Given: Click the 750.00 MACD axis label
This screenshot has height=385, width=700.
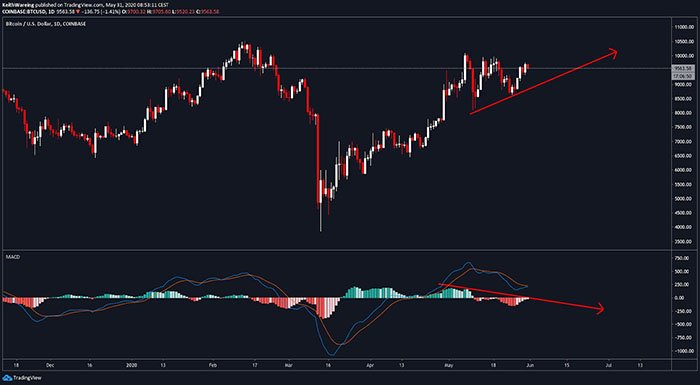Looking at the screenshot, I should (683, 258).
